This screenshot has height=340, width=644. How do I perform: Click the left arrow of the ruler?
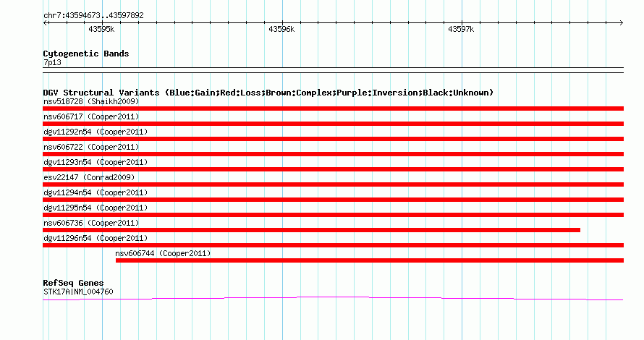pos(46,23)
